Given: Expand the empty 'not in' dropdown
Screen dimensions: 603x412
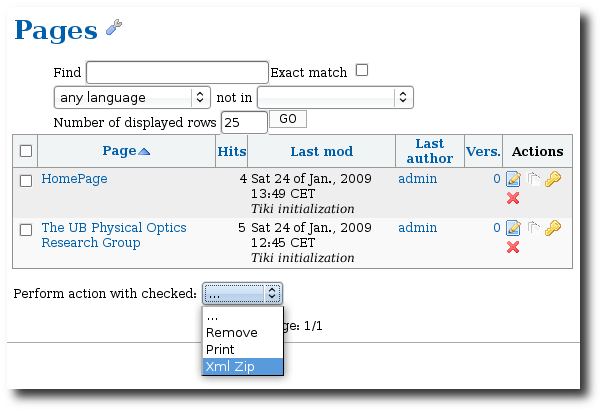Looking at the screenshot, I should click(x=335, y=97).
